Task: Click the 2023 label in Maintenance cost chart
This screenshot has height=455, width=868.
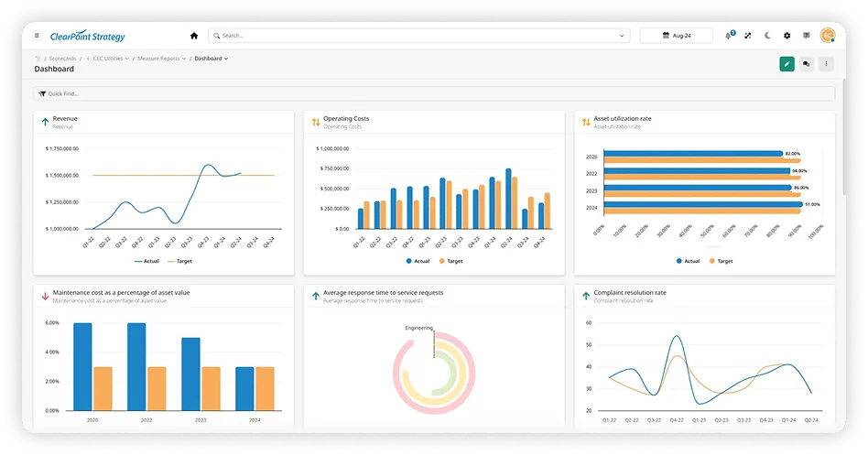Action: pyautogui.click(x=201, y=420)
